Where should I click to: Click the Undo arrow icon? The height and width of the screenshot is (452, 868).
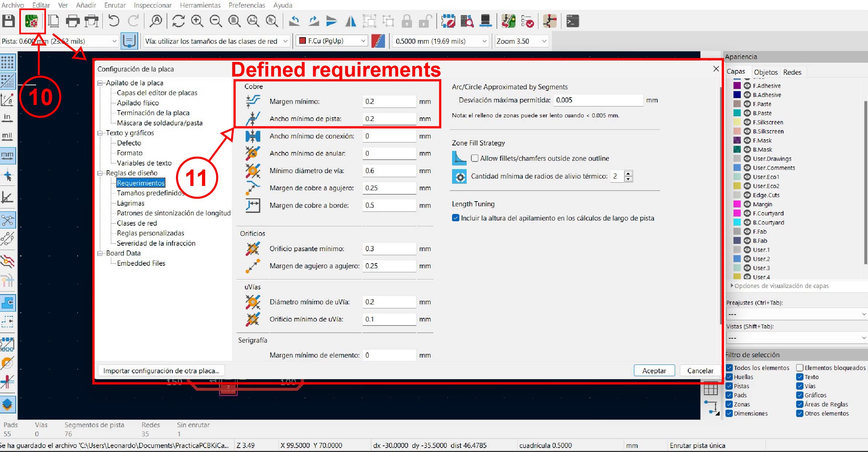[114, 21]
